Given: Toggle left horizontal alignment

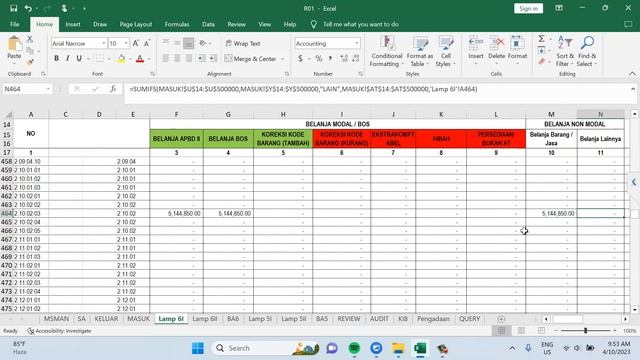Looking at the screenshot, I should tap(166, 59).
